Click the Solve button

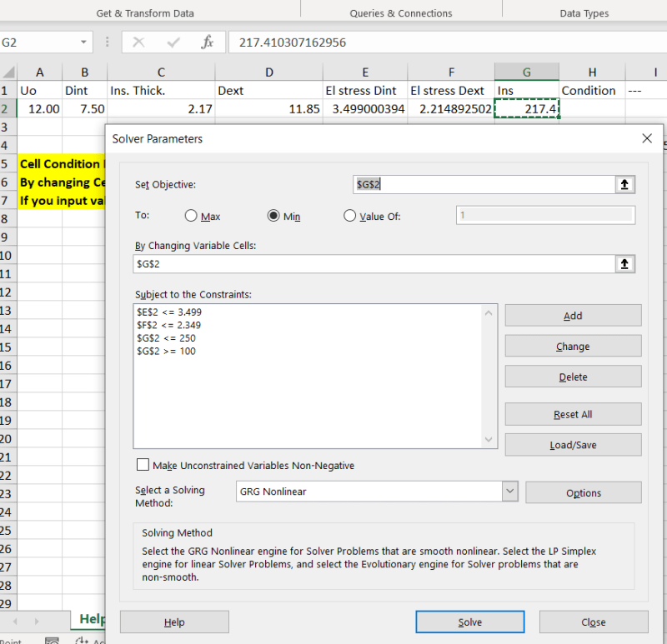[469, 622]
